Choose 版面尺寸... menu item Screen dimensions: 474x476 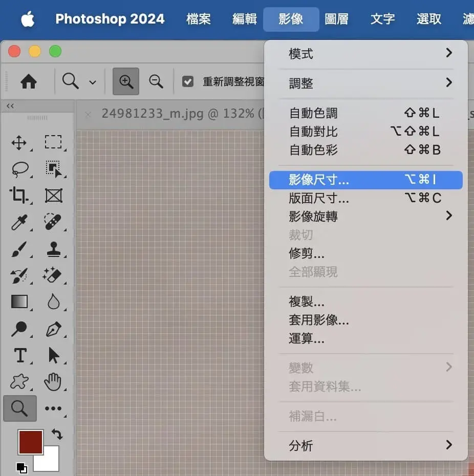click(366, 198)
